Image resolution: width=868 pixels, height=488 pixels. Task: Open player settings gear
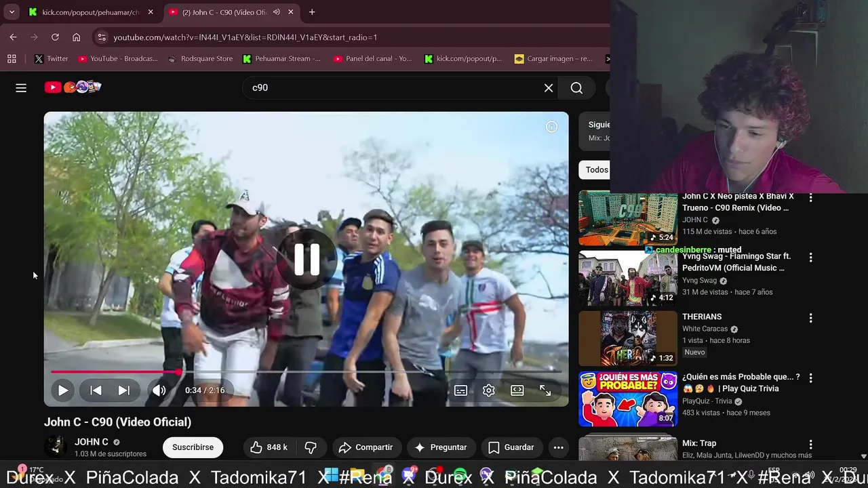coord(488,390)
